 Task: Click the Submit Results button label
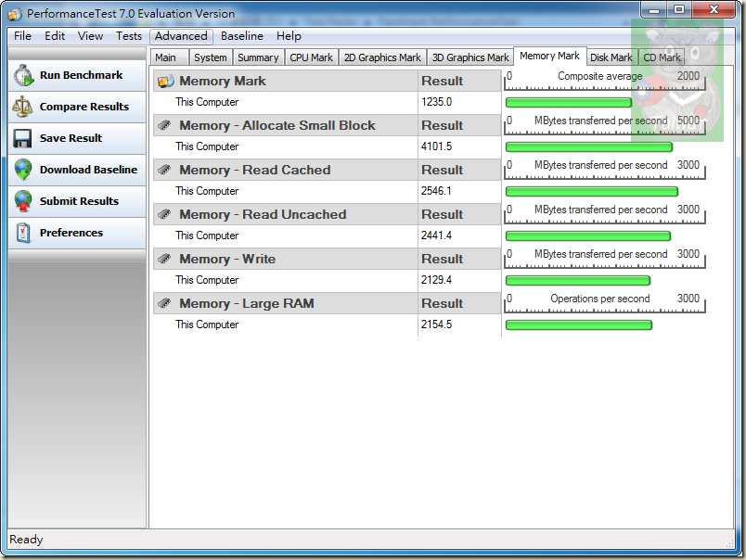[79, 201]
